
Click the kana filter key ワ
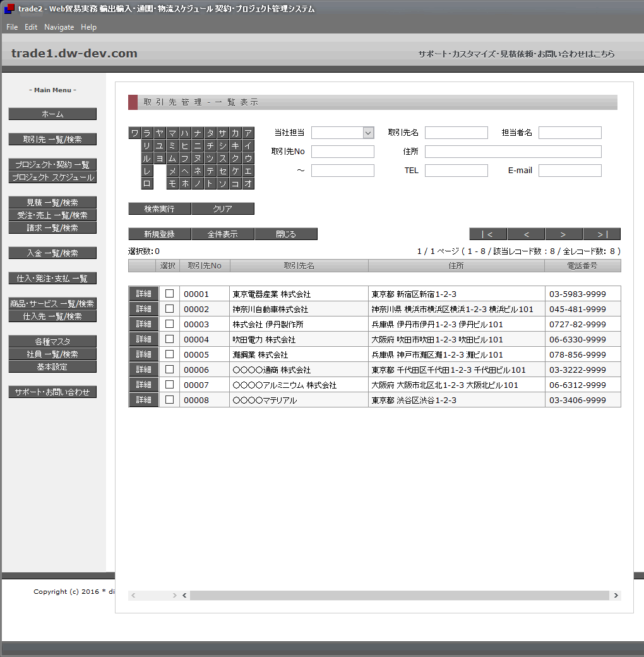134,133
